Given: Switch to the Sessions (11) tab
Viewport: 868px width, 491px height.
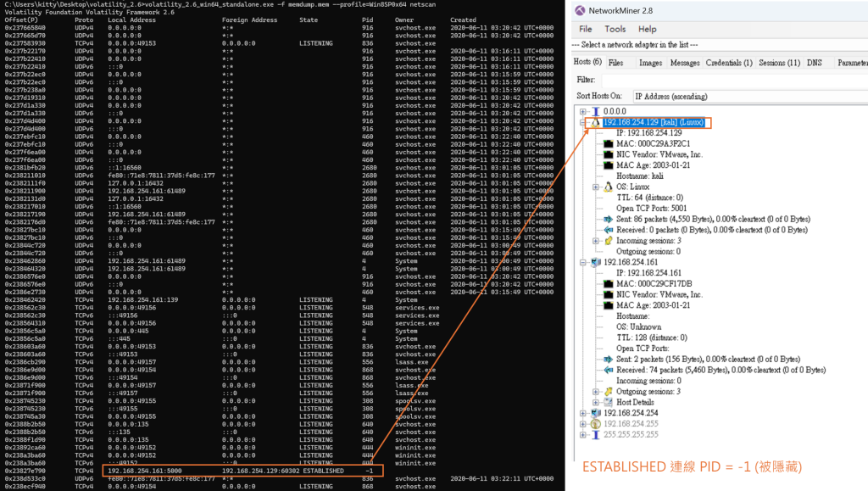Looking at the screenshot, I should click(x=780, y=63).
